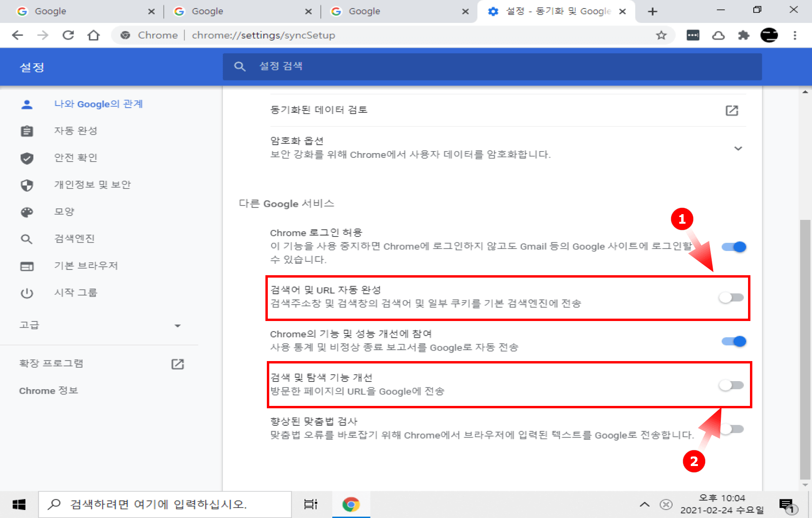This screenshot has height=518, width=812.
Task: Click the palette icon for 모양
Action: (x=27, y=212)
